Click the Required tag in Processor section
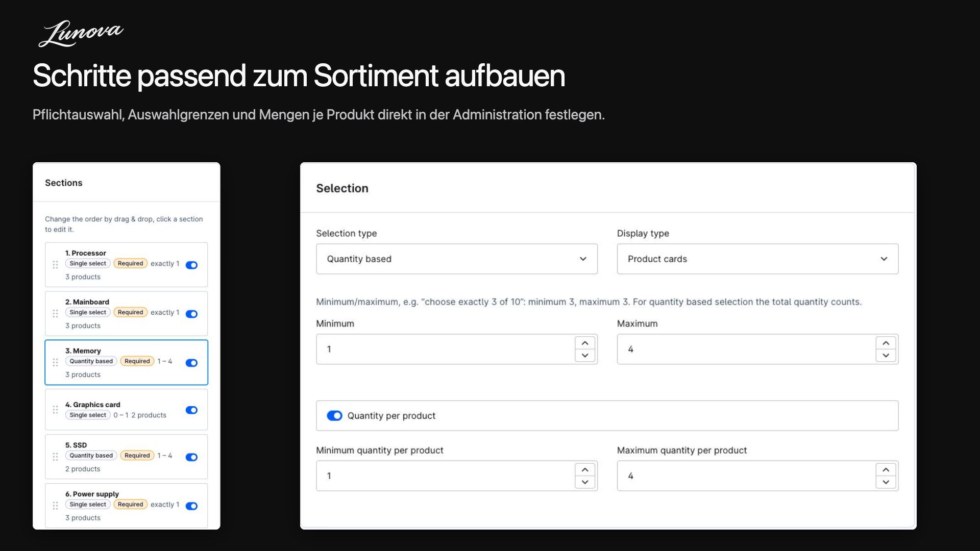980x551 pixels. tap(130, 264)
